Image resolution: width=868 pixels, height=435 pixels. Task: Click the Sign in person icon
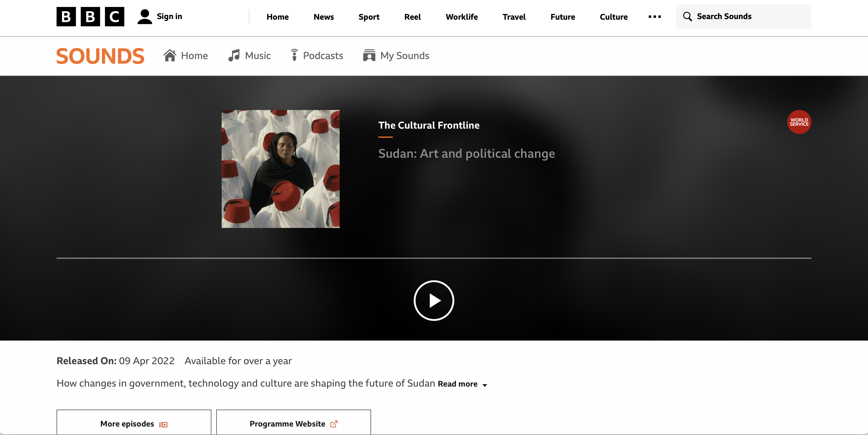coord(145,17)
